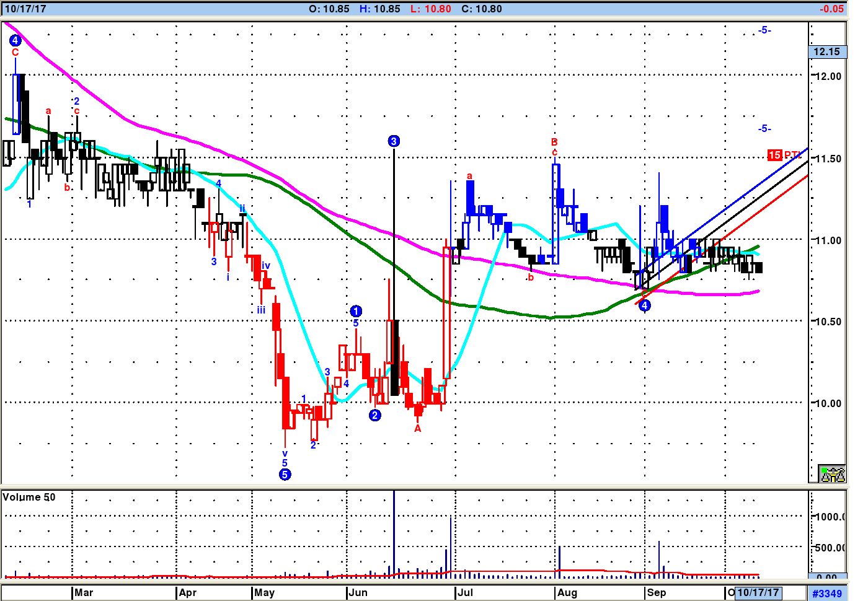Click the -0.05 change value in the header
The image size is (868, 601).
click(831, 9)
